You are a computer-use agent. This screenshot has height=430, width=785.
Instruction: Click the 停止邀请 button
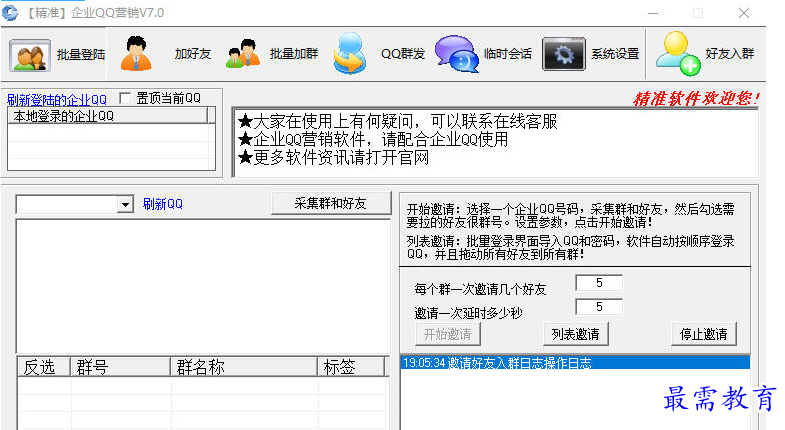(703, 334)
